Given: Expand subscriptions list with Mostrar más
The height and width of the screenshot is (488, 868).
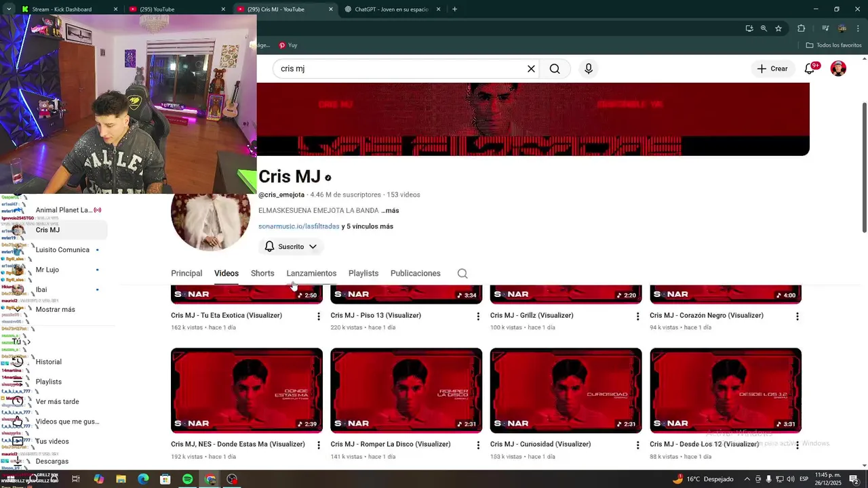Looking at the screenshot, I should pos(56,310).
